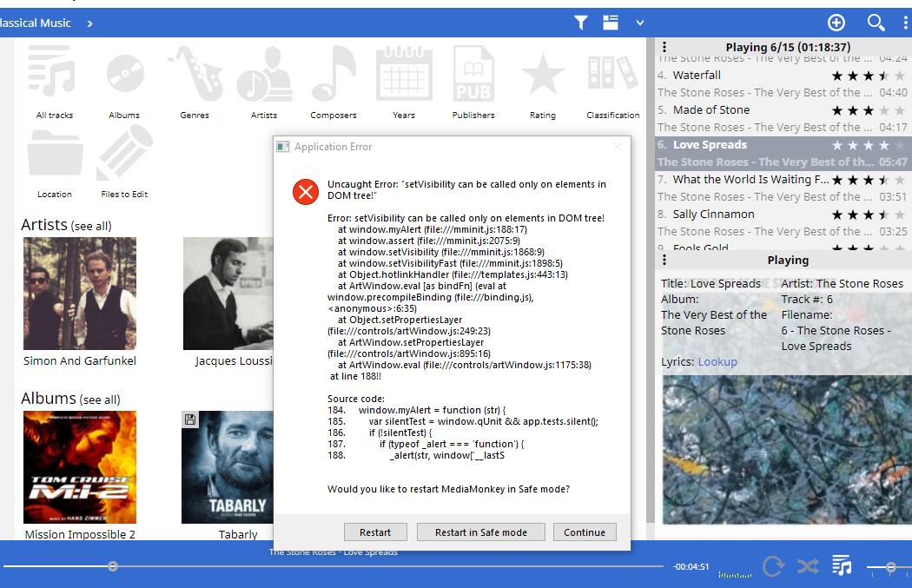Open the Playing list panel three-dot menu

[664, 47]
